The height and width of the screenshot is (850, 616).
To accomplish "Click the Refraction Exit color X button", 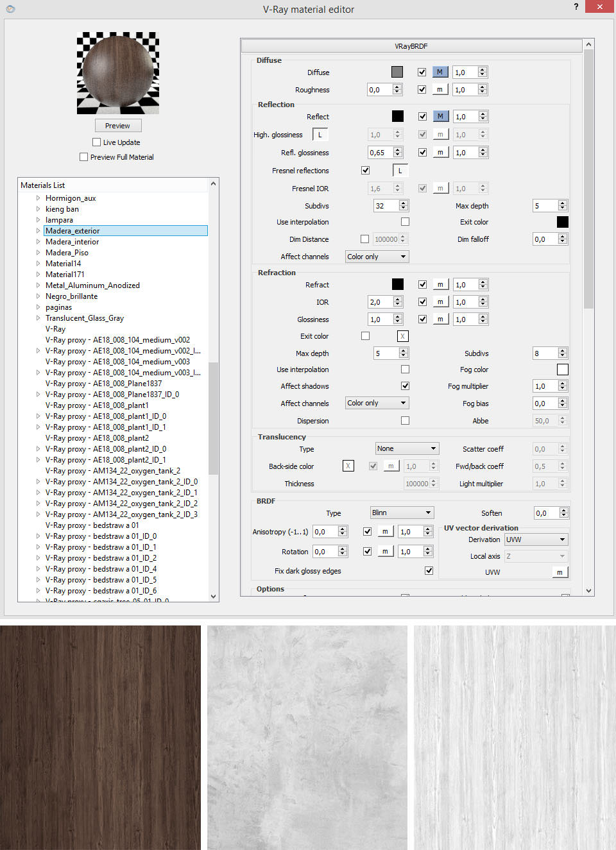I will tap(402, 336).
